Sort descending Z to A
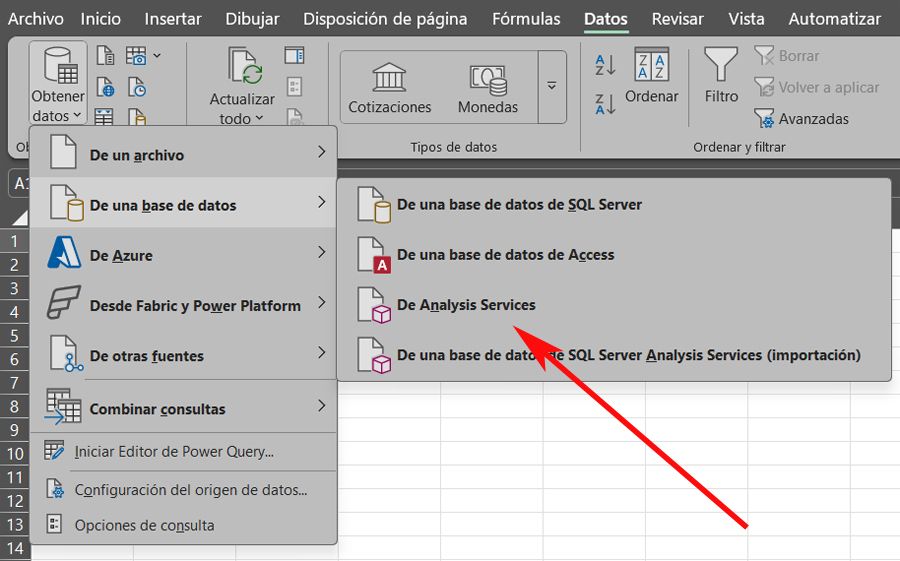 coord(605,104)
